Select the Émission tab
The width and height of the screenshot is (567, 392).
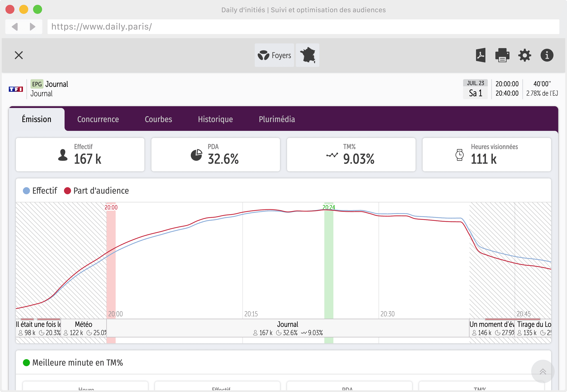point(37,119)
